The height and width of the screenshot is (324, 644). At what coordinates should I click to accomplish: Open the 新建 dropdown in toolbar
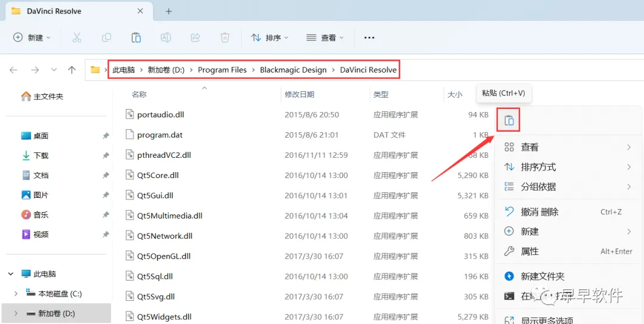point(32,38)
